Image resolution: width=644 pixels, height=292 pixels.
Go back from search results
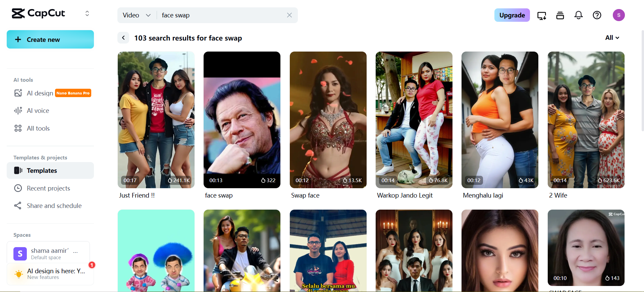point(123,38)
